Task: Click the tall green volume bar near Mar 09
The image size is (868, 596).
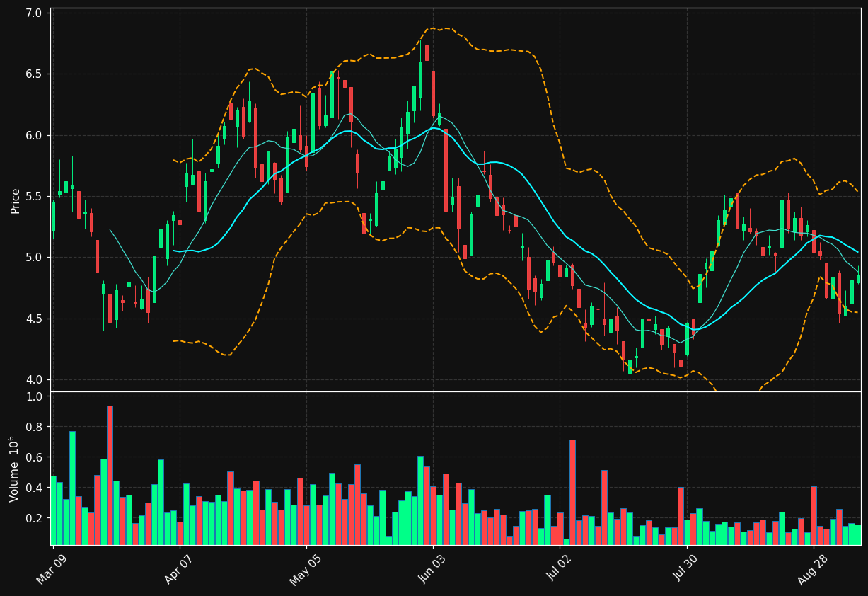Action: pos(72,488)
